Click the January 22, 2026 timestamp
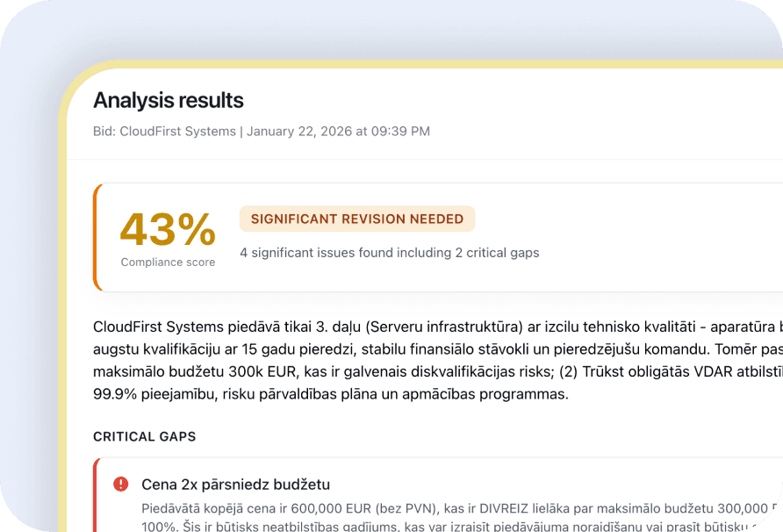The image size is (783, 532). tap(338, 132)
